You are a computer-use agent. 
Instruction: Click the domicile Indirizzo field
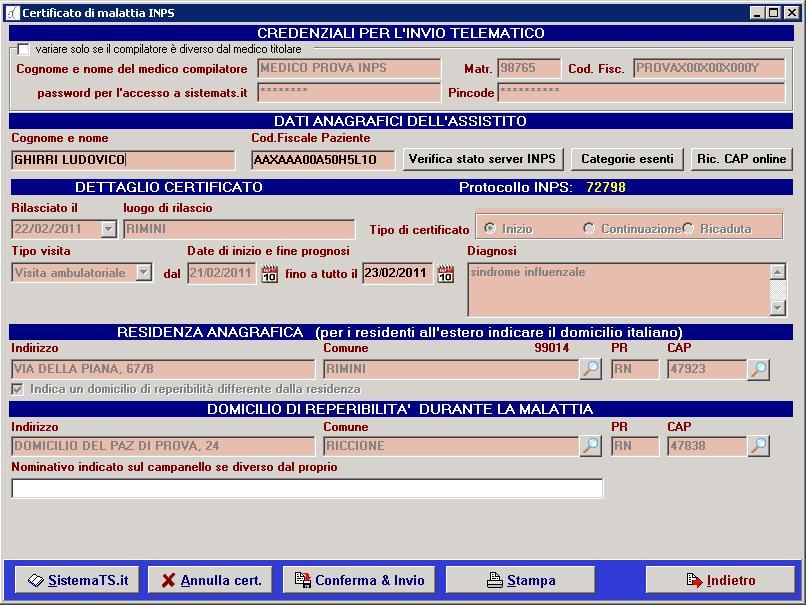coord(163,446)
